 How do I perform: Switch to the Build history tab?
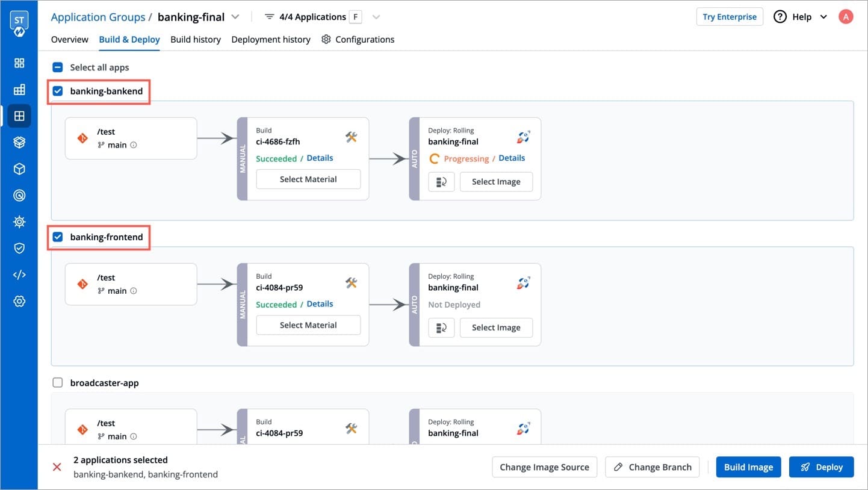click(x=196, y=40)
